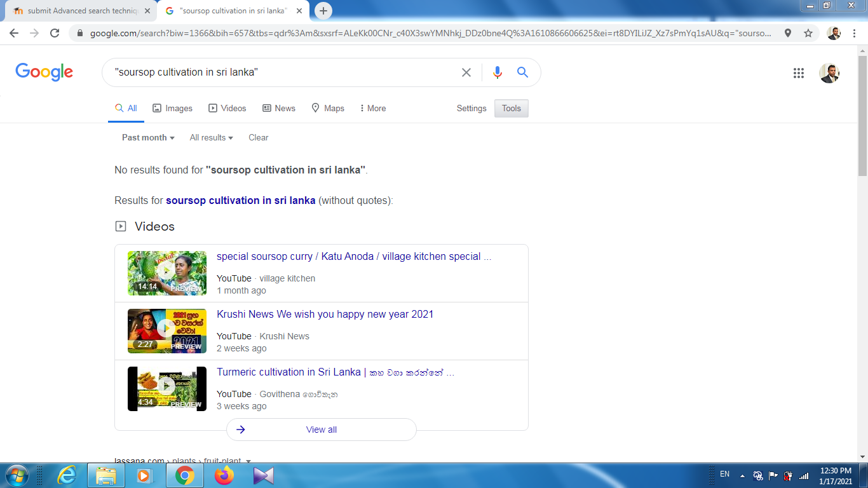Click the EN language indicator
Image resolution: width=868 pixels, height=488 pixels.
pyautogui.click(x=724, y=474)
